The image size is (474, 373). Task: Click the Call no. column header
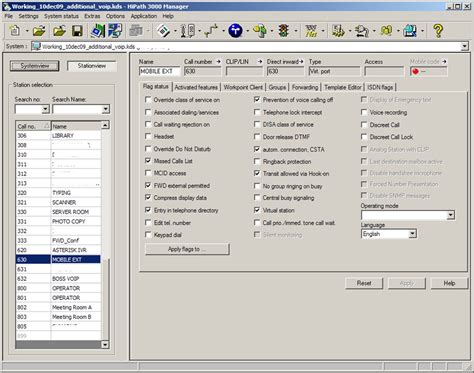click(33, 126)
